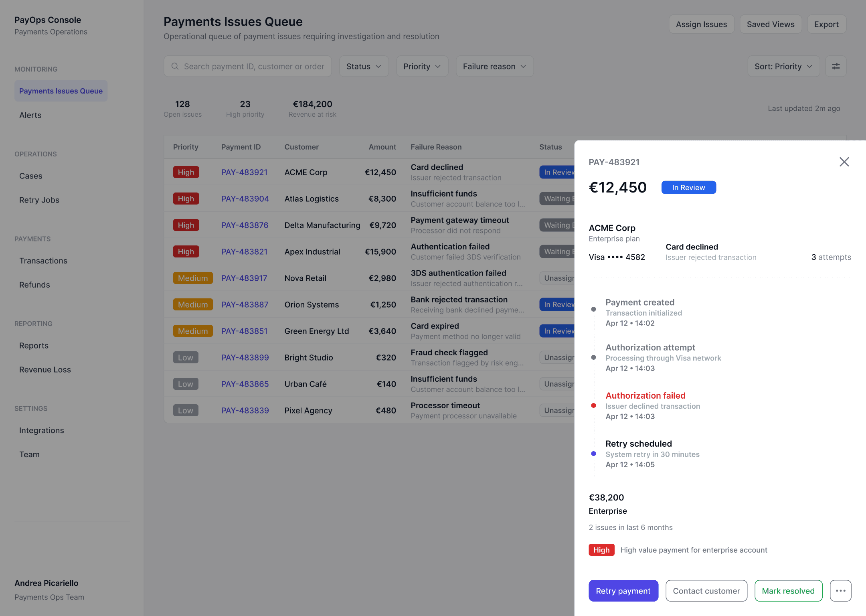Close the PAY-483921 detail panel
Image resolution: width=866 pixels, height=616 pixels.
(x=844, y=162)
